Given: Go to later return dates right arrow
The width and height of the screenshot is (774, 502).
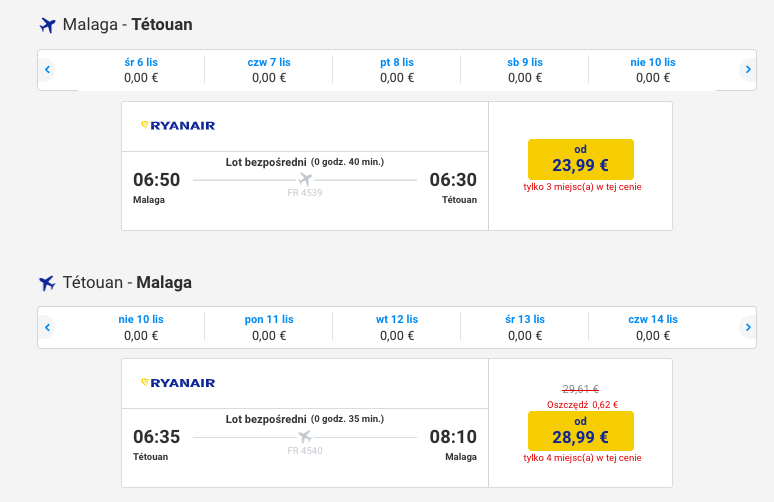Looking at the screenshot, I should (x=748, y=327).
